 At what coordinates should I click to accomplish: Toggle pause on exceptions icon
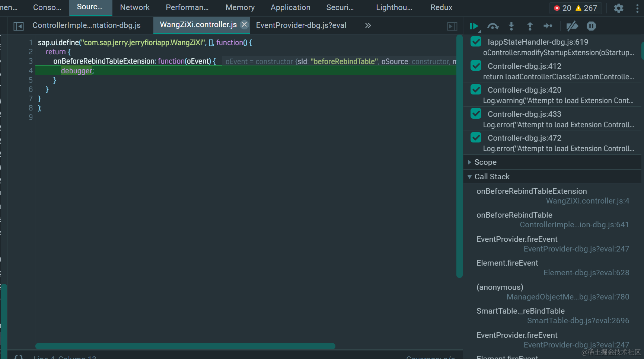point(591,26)
